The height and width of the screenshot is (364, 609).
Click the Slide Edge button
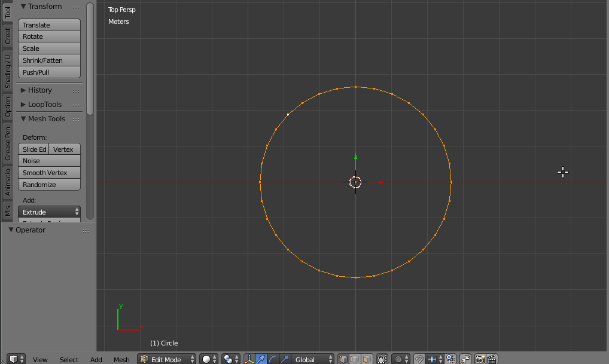coord(34,149)
